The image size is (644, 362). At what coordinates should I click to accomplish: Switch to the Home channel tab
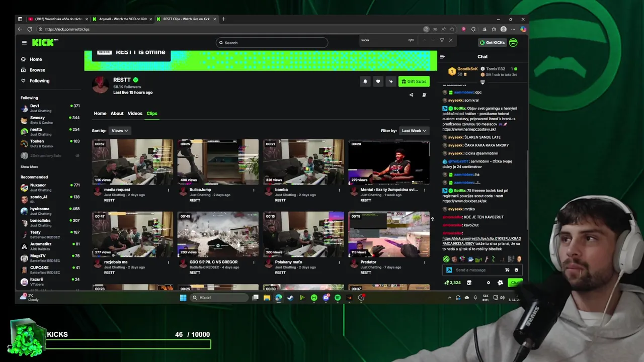(100, 114)
